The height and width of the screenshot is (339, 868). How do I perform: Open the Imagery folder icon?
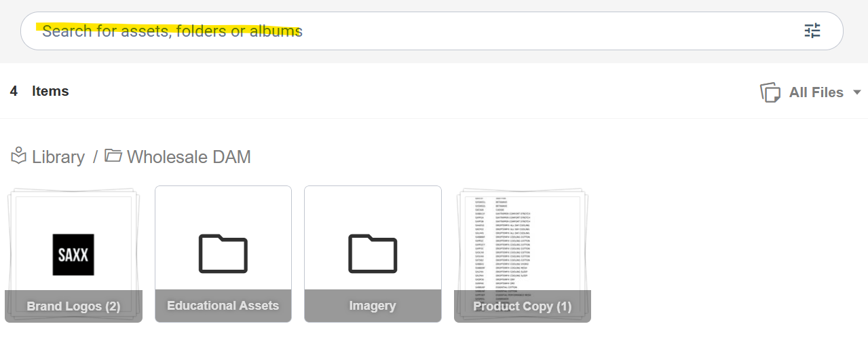[372, 253]
